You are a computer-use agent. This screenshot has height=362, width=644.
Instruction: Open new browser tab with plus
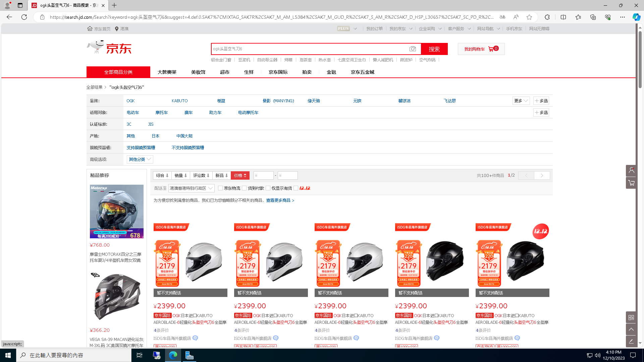[114, 5]
